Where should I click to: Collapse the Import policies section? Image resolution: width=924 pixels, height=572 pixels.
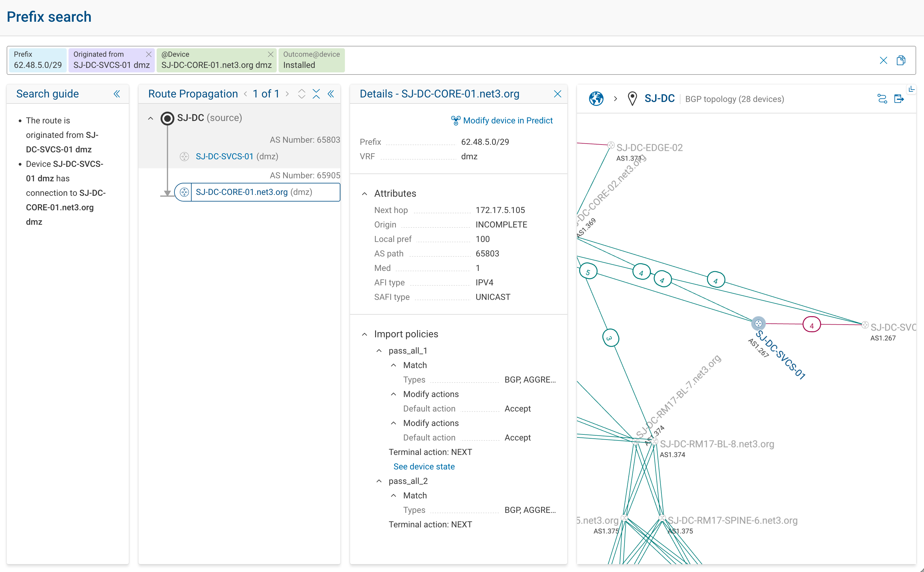[x=364, y=335]
